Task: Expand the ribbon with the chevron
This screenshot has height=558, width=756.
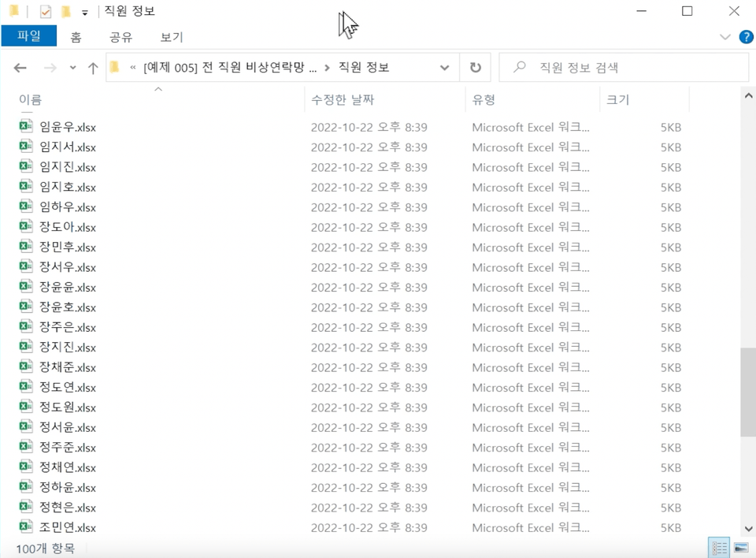Action: click(724, 37)
